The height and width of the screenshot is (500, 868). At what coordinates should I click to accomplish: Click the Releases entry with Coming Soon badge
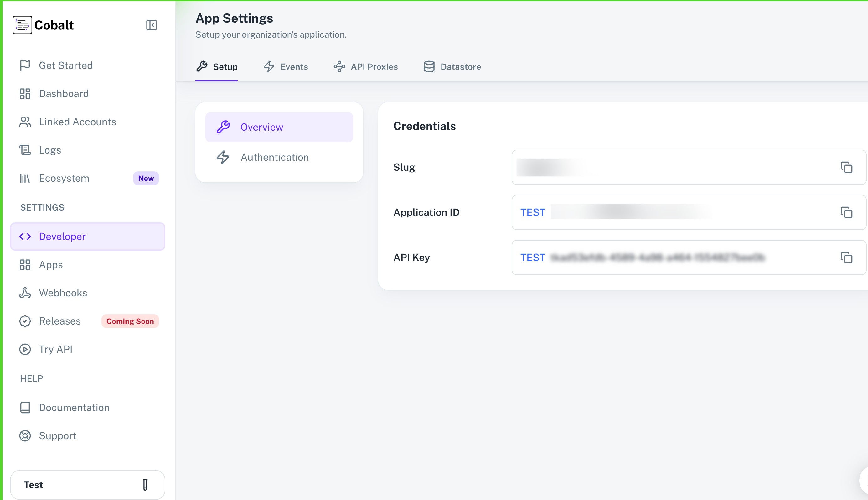click(x=59, y=321)
